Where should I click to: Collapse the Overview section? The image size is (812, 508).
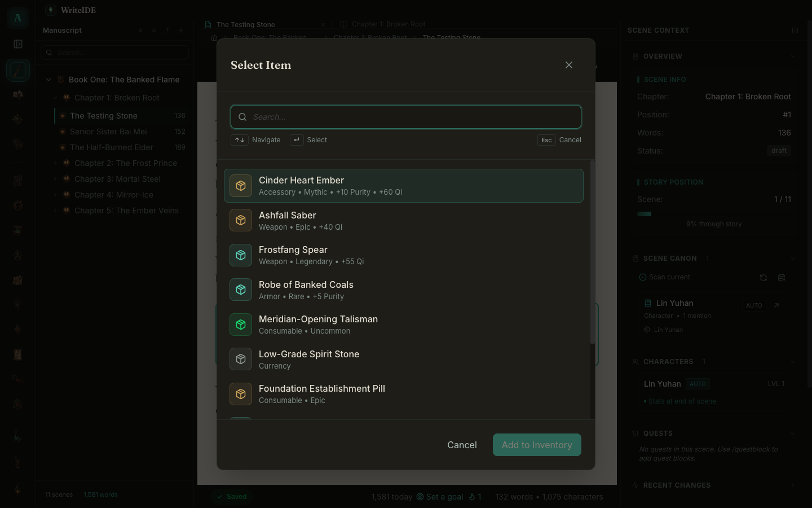[793, 56]
